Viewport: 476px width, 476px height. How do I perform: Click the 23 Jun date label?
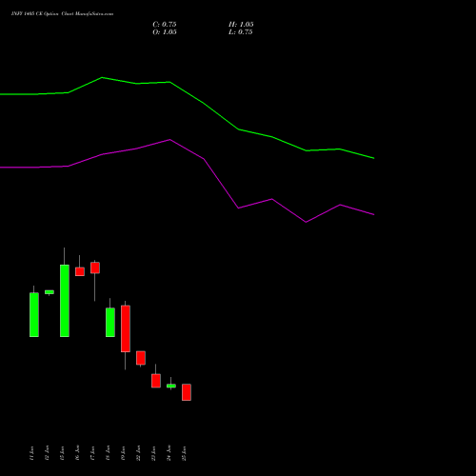pos(153,453)
